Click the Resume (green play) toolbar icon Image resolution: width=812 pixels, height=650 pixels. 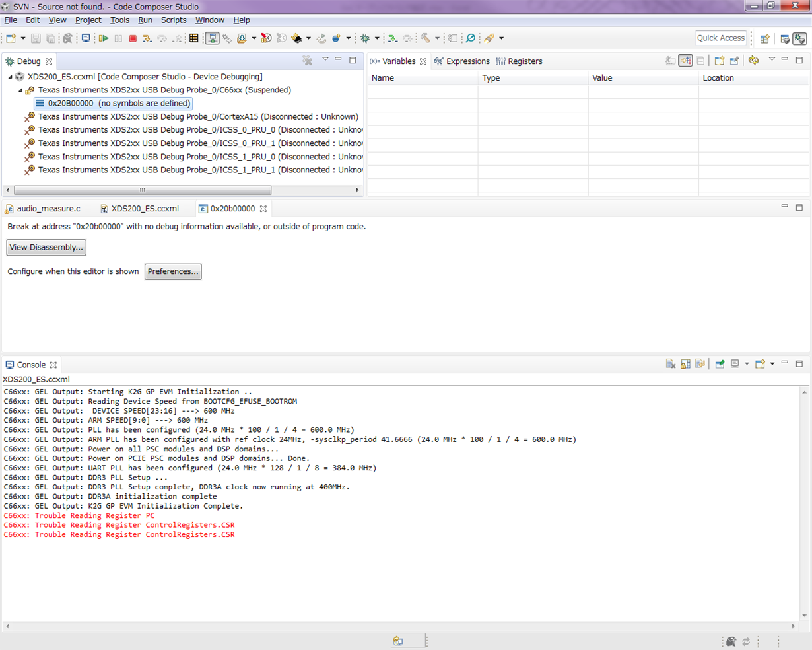tap(104, 38)
